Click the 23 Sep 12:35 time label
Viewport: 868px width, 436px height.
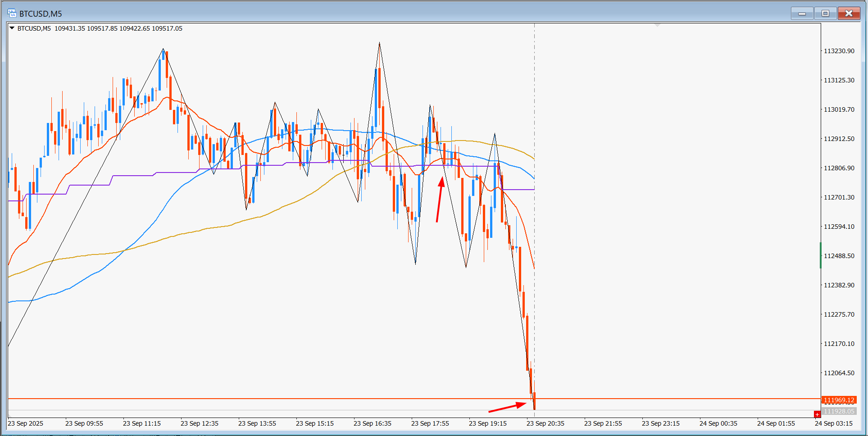[200, 423]
